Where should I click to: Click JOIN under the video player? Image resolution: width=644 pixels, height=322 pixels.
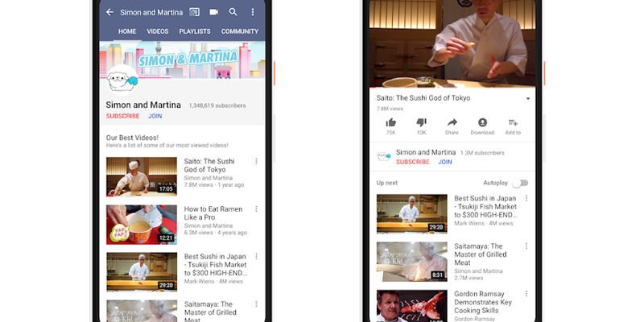[445, 162]
